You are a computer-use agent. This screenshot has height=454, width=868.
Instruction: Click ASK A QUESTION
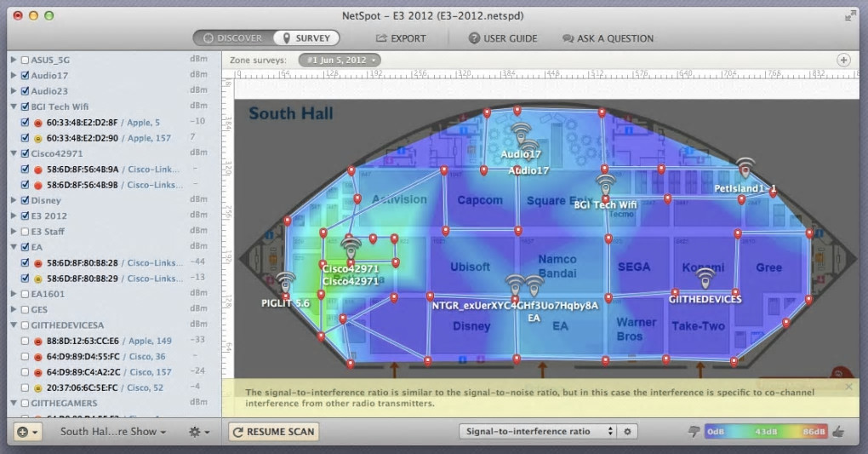point(608,38)
